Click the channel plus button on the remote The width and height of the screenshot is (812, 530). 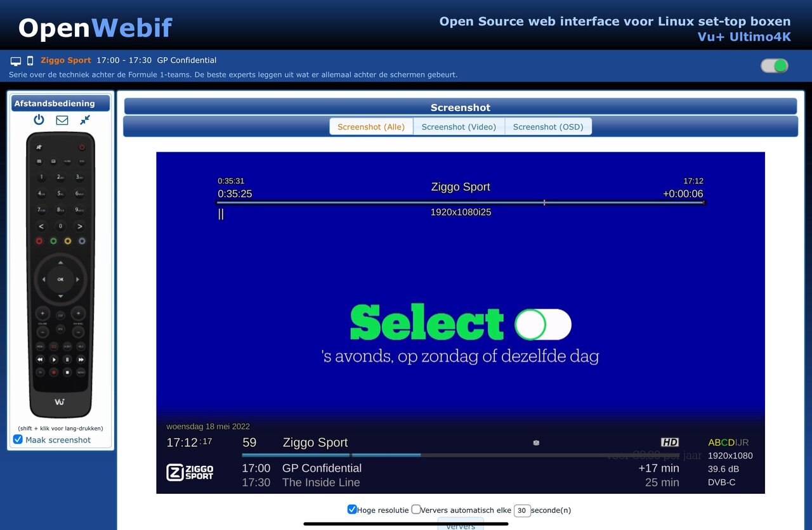tap(78, 313)
